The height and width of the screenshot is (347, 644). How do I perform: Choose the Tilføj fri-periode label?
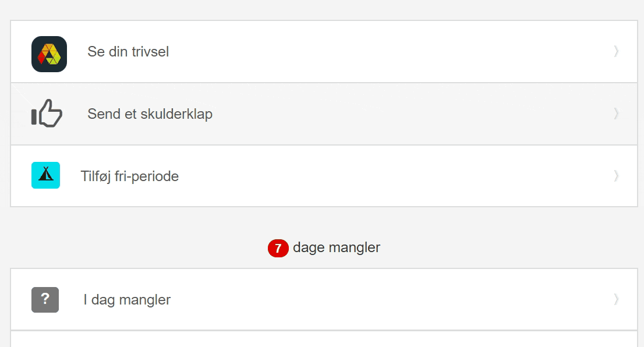click(130, 176)
